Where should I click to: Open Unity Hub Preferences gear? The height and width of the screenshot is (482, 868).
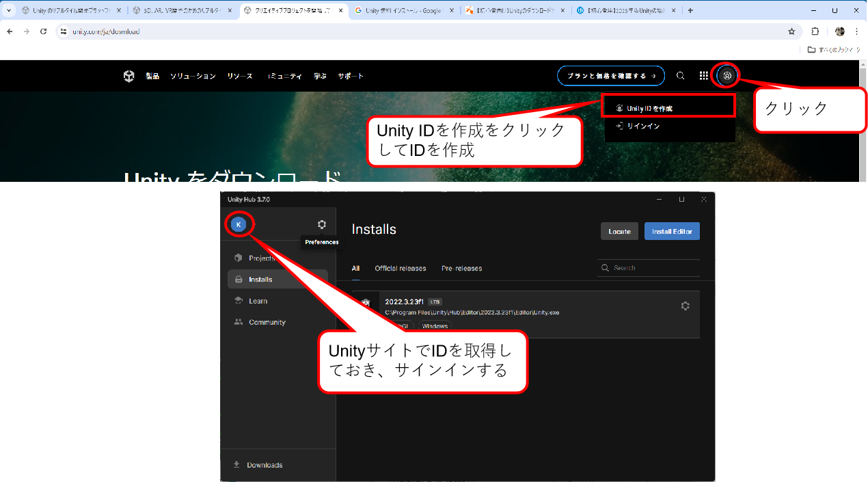click(x=322, y=224)
